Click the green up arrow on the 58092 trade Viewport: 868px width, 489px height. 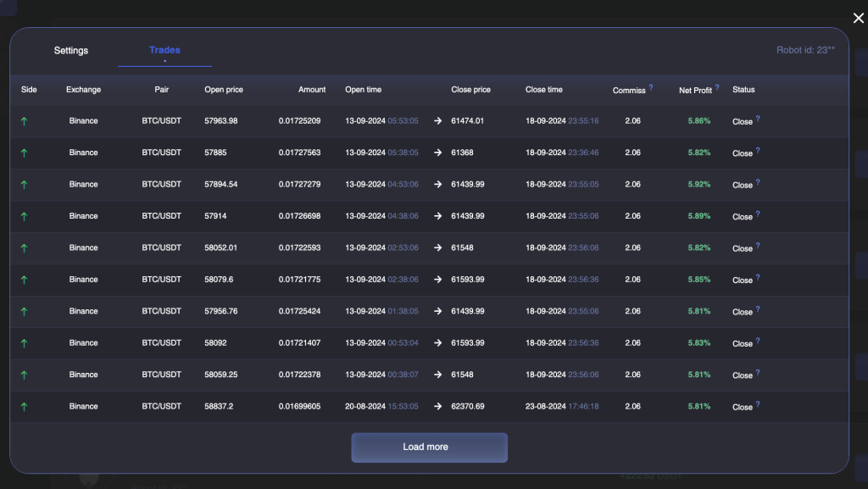pyautogui.click(x=25, y=343)
